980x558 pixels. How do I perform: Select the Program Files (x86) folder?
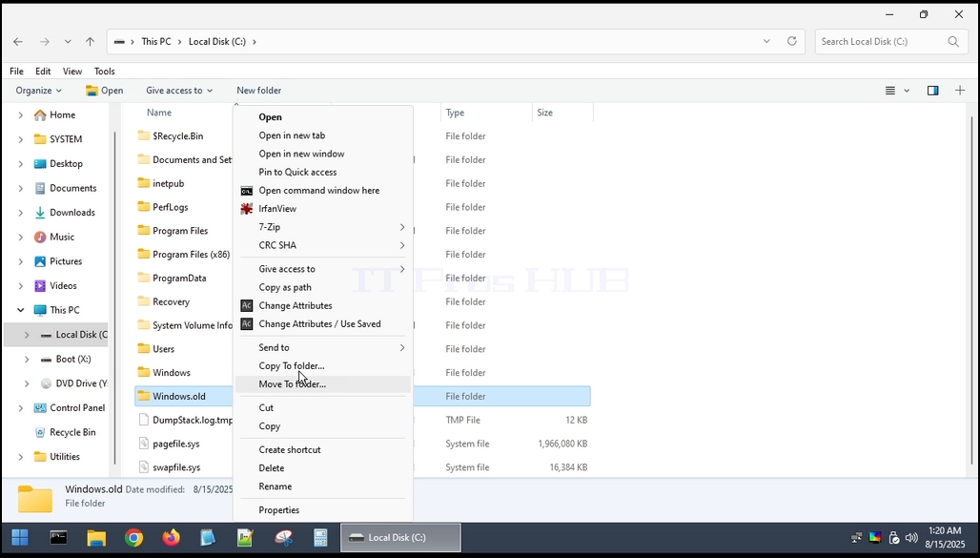click(x=184, y=255)
